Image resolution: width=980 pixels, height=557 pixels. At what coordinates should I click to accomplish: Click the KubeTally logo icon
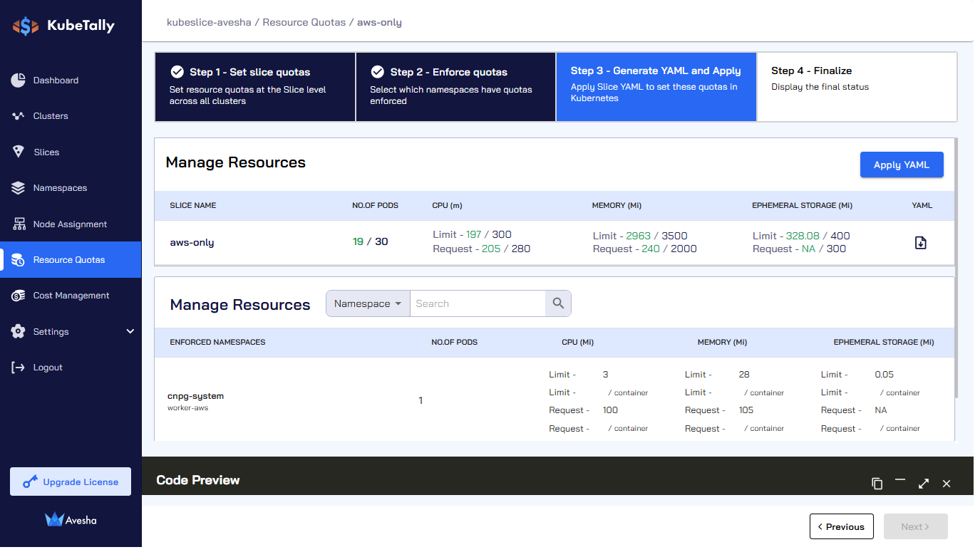click(26, 26)
